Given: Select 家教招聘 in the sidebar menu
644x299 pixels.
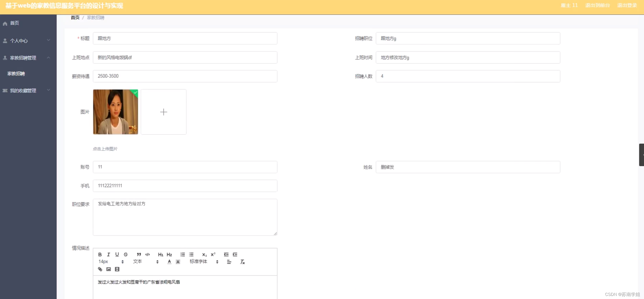Looking at the screenshot, I should click(x=16, y=74).
